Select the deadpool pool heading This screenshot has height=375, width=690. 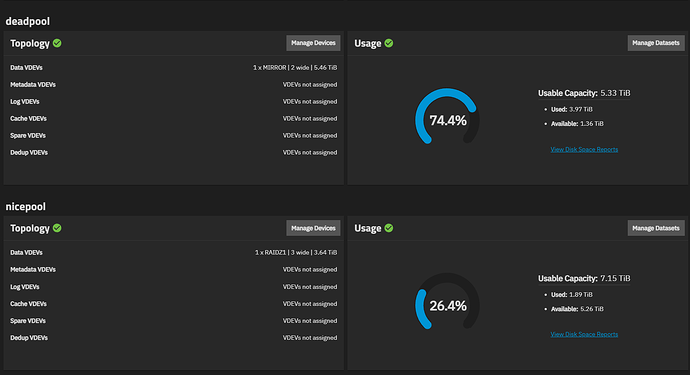click(27, 21)
